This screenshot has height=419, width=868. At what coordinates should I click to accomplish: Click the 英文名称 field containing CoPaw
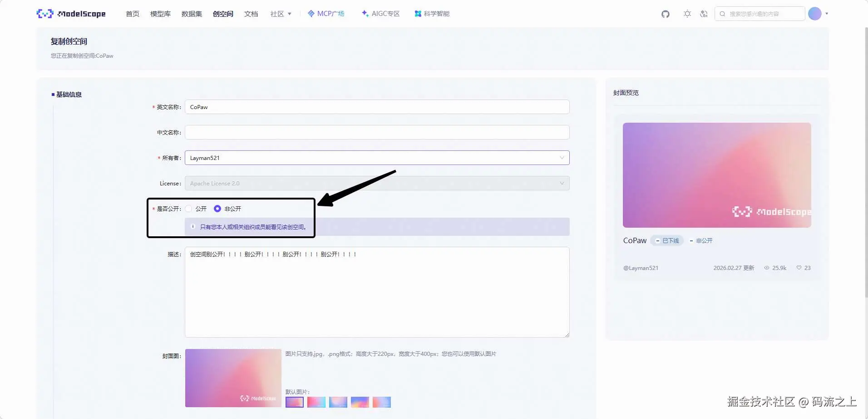point(377,107)
